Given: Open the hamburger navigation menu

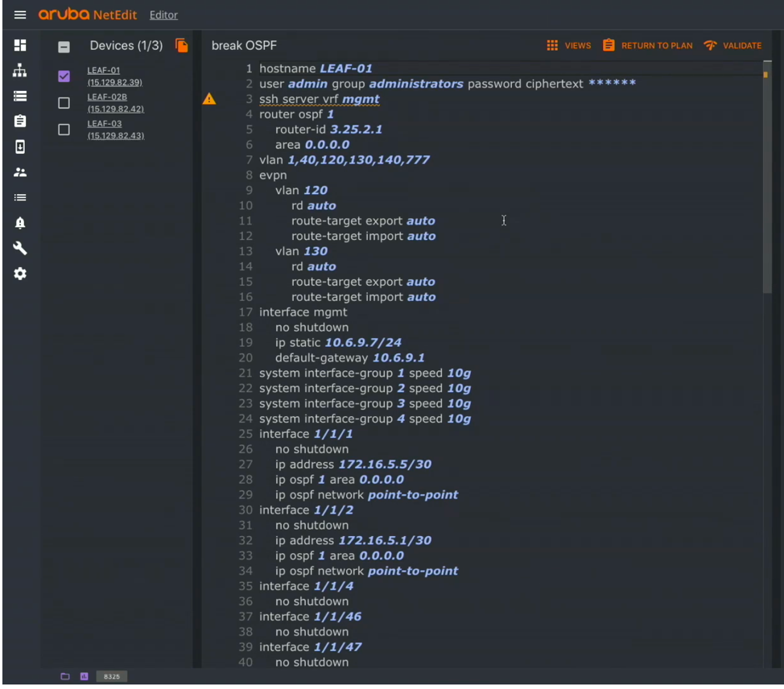Looking at the screenshot, I should (x=20, y=14).
